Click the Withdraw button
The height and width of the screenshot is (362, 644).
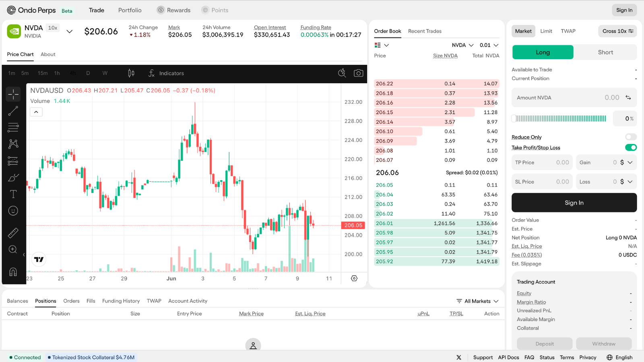coord(604,344)
